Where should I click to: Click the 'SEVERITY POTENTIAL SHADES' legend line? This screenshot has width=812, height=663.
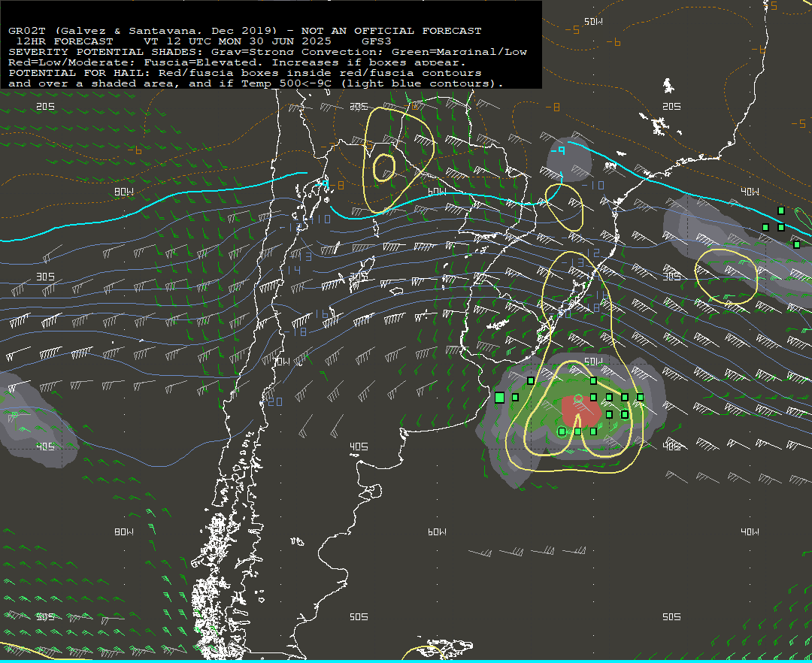(268, 52)
